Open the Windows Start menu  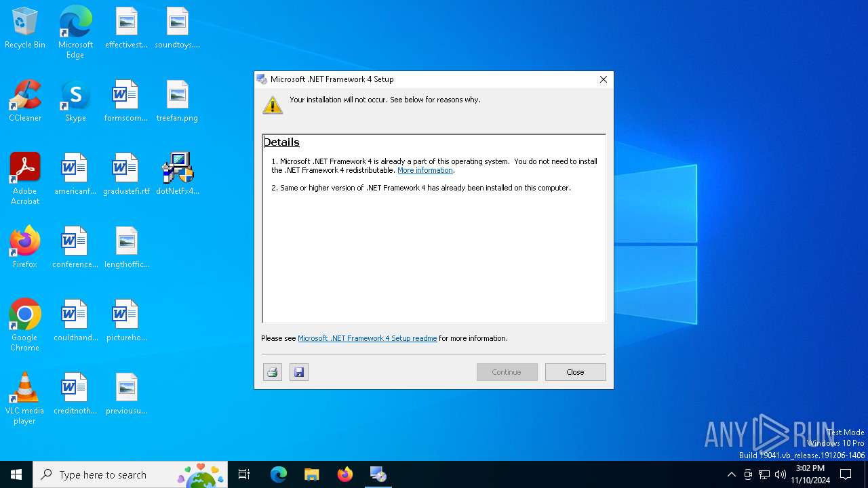point(16,474)
